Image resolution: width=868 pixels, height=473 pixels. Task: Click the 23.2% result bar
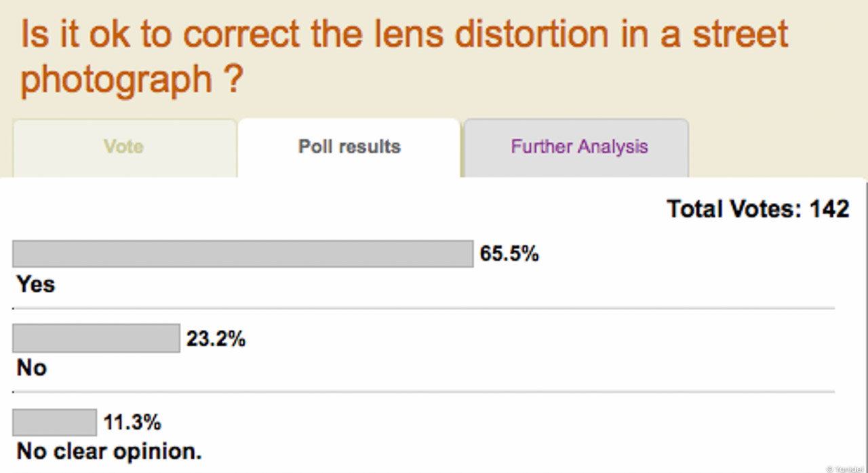pyautogui.click(x=96, y=338)
